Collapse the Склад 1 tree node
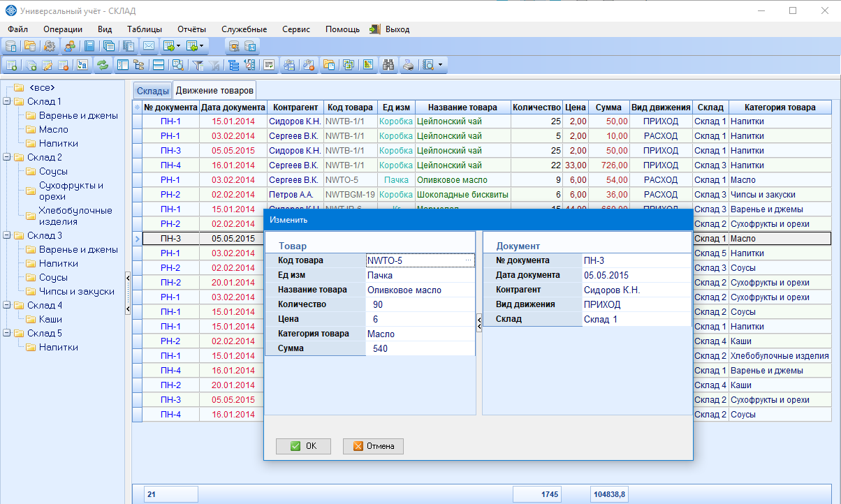Screen dimensions: 841x504 pyautogui.click(x=7, y=101)
